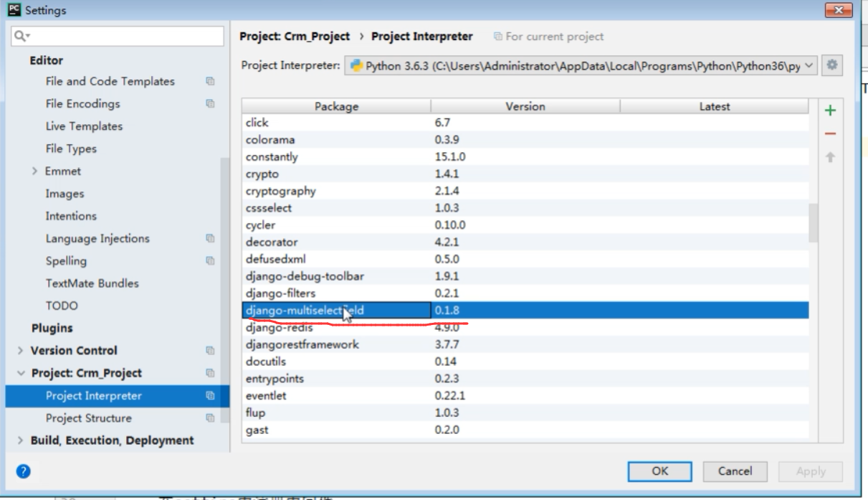Select the constantly package row
The height and width of the screenshot is (500, 868).
click(x=525, y=156)
